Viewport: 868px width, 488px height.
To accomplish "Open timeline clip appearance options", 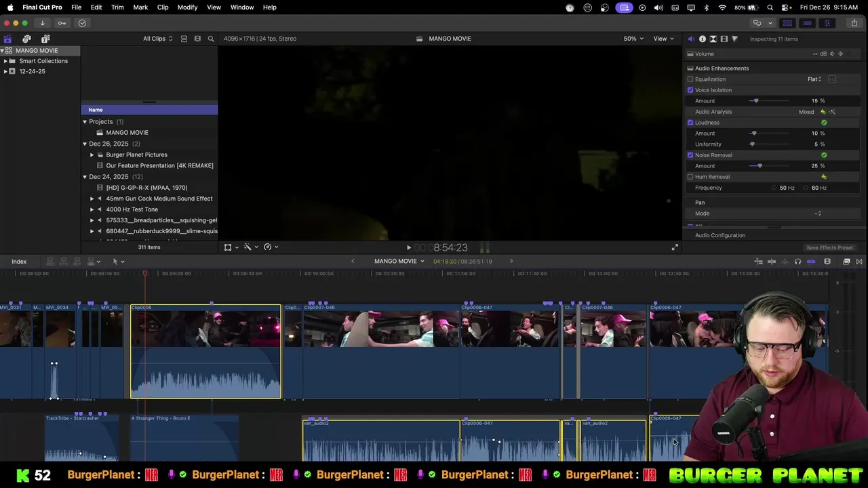I will (x=827, y=262).
